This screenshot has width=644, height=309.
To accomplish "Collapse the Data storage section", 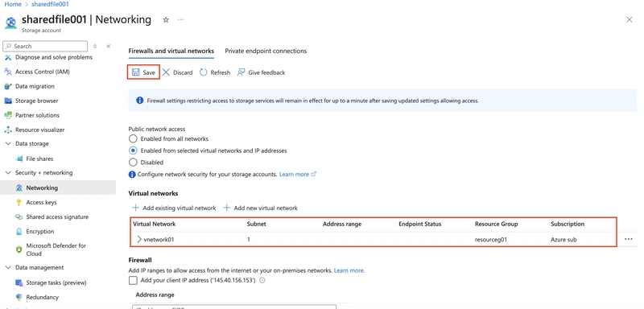I will point(8,143).
